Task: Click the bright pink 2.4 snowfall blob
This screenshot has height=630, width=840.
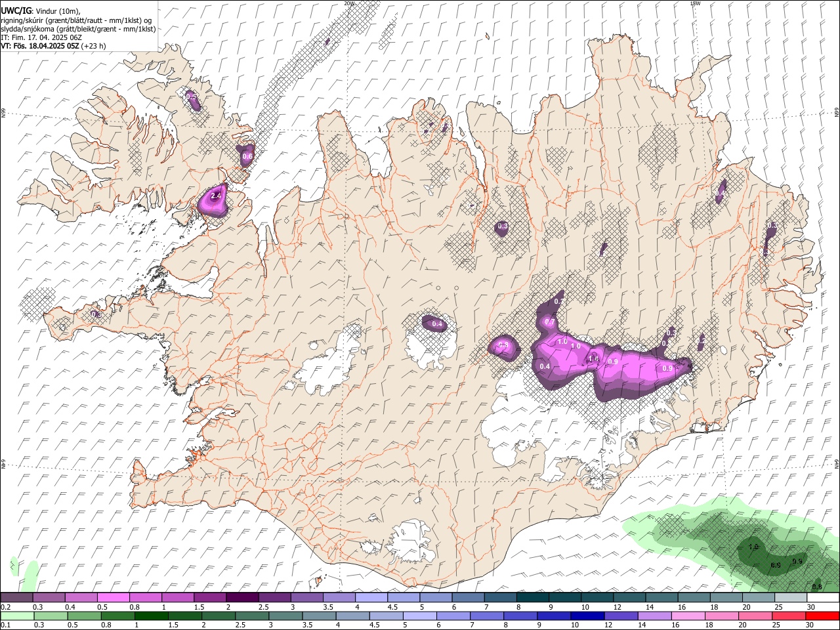Action: tap(215, 200)
